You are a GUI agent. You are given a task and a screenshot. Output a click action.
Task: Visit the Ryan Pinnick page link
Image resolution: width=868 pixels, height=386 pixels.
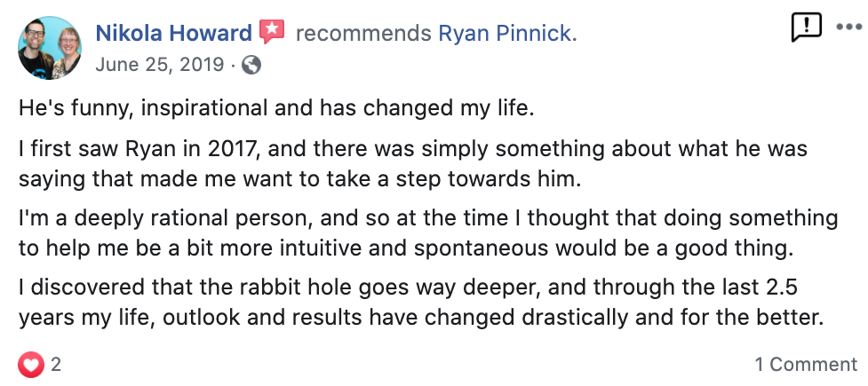[x=506, y=34]
